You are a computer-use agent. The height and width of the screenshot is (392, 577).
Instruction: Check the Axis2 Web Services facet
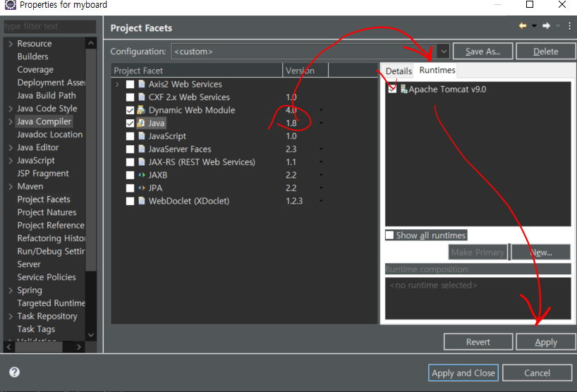click(130, 84)
